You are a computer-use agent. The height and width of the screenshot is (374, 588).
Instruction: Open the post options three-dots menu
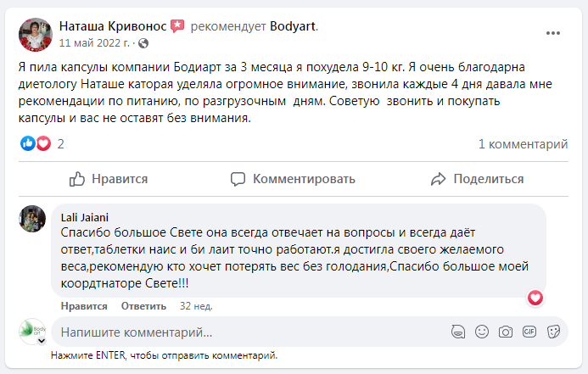(553, 33)
